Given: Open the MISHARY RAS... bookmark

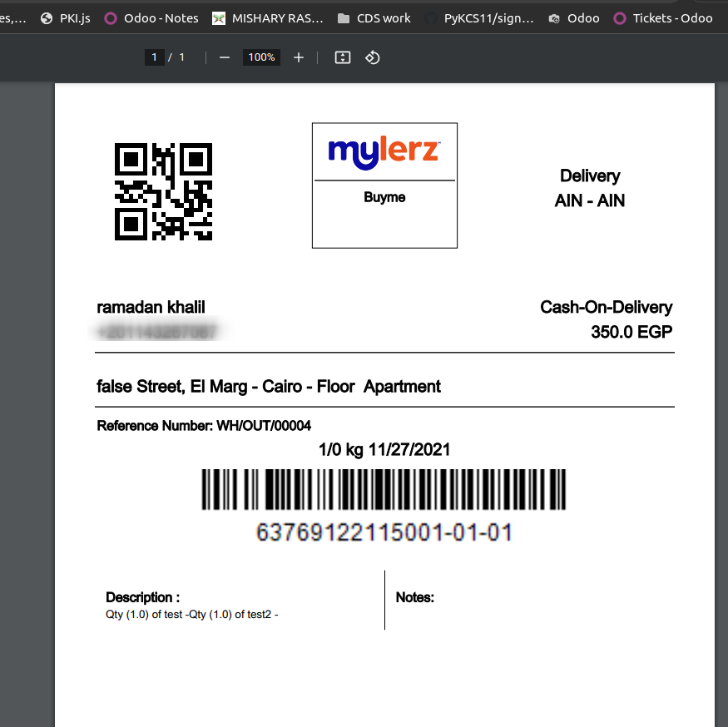Looking at the screenshot, I should (x=267, y=18).
